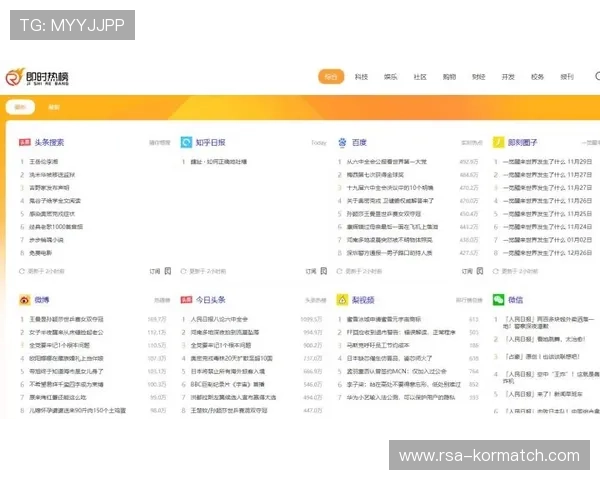Viewport: 600px width, 480px height.
Task: Click the green 微信 chat icon
Action: point(498,300)
